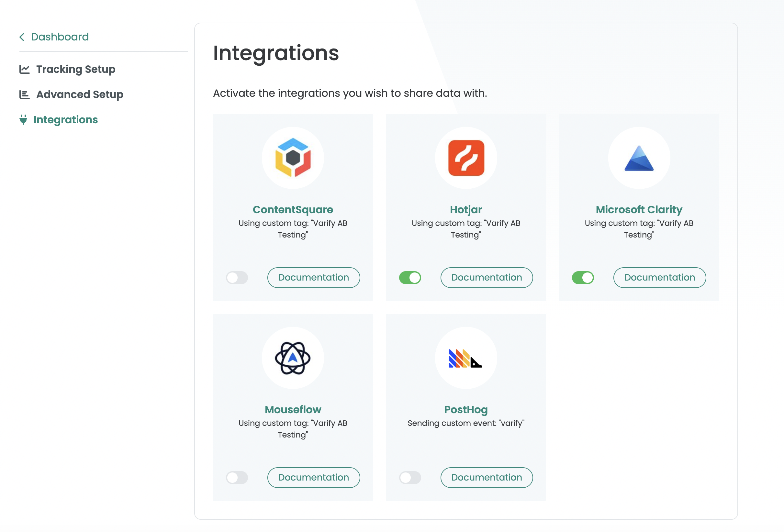This screenshot has height=532, width=784.
Task: Disable the Hotjar integration toggle
Action: pos(410,278)
